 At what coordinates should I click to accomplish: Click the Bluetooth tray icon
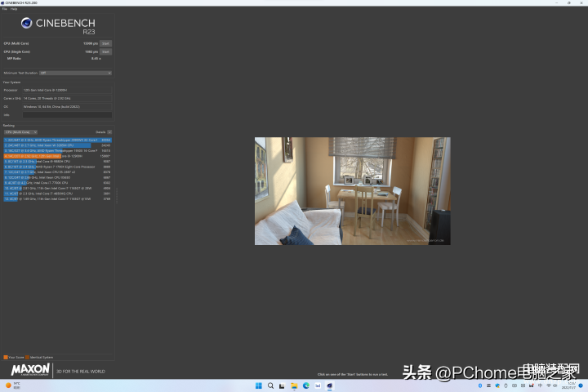tap(480, 385)
